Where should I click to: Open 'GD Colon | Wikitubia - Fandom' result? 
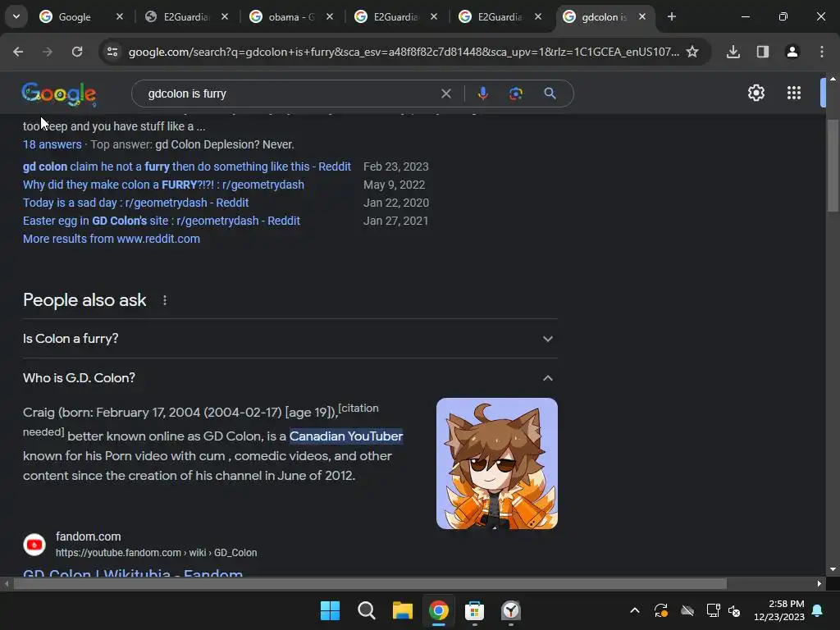[x=133, y=573]
